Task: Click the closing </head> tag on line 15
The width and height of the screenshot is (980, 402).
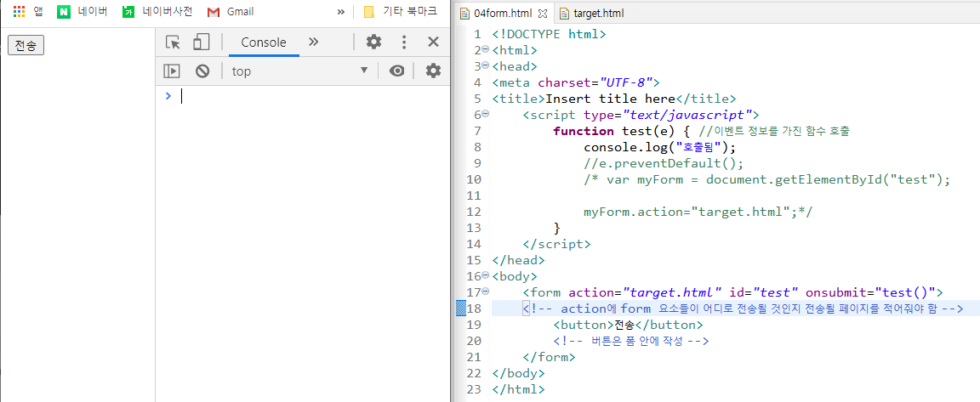Action: click(x=518, y=260)
